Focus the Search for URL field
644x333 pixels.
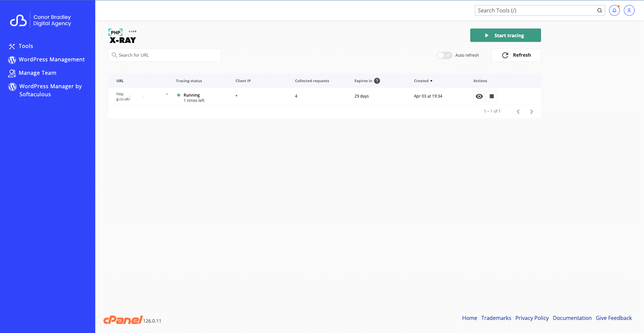(165, 55)
